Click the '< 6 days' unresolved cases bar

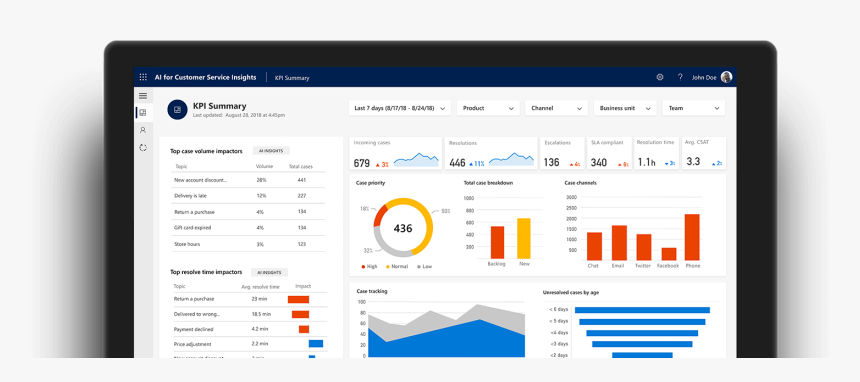click(641, 310)
